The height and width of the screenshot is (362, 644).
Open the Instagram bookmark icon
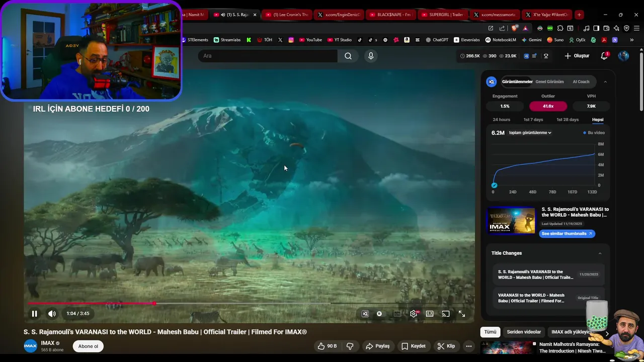point(291,40)
